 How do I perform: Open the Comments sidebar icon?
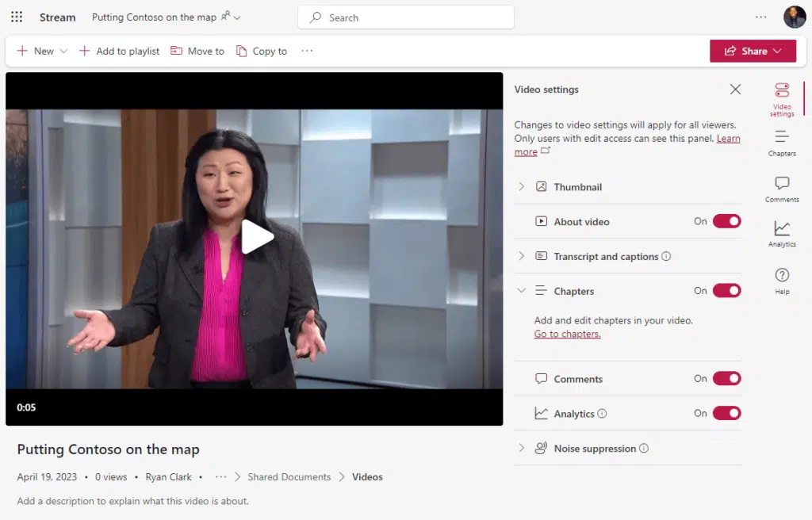pos(781,189)
